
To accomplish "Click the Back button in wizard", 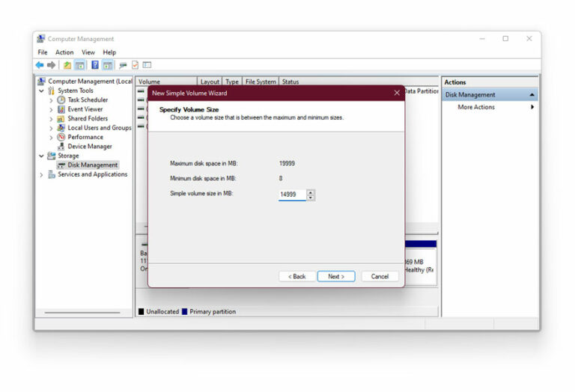I will click(x=297, y=277).
